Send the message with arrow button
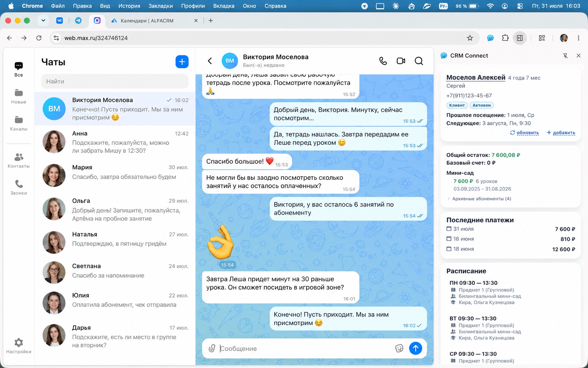 tap(416, 348)
